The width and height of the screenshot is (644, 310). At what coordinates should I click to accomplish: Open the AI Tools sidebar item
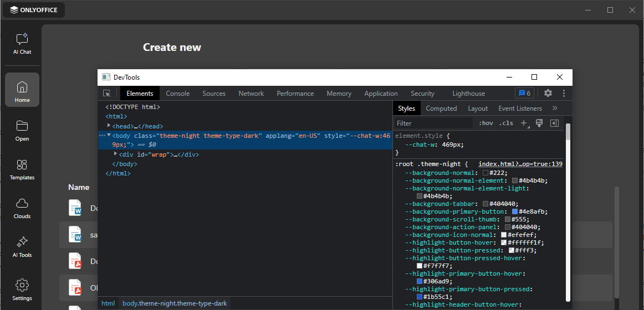tap(22, 247)
